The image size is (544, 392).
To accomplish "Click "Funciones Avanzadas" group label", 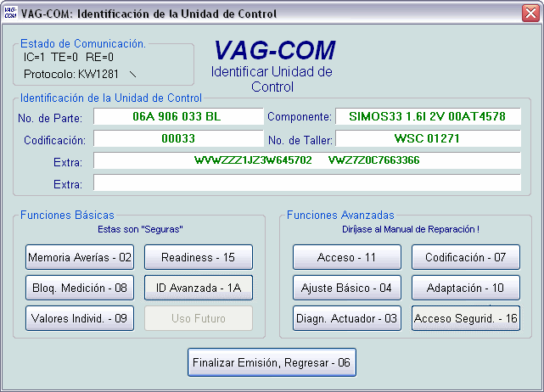I will [x=340, y=215].
